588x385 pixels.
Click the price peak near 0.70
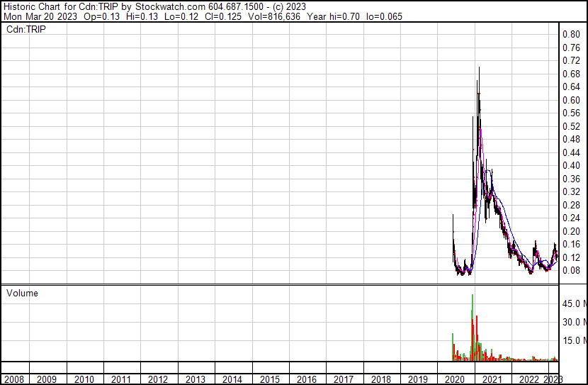(480, 69)
